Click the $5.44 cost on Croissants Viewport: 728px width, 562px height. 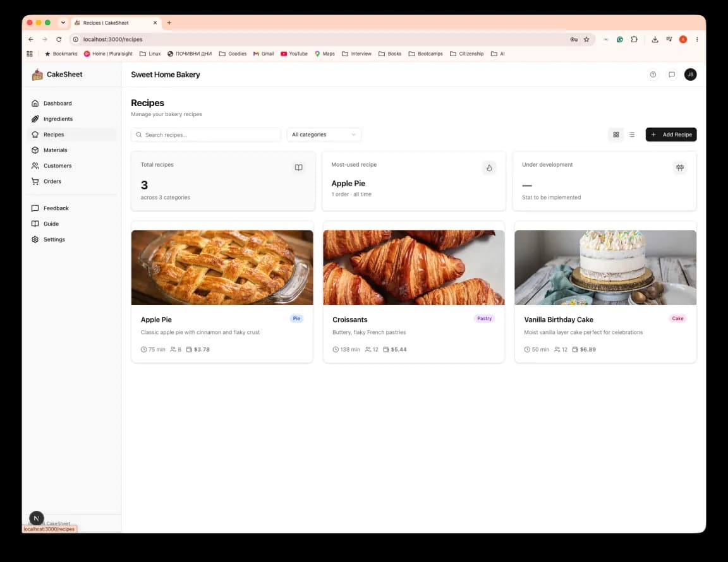click(x=398, y=349)
